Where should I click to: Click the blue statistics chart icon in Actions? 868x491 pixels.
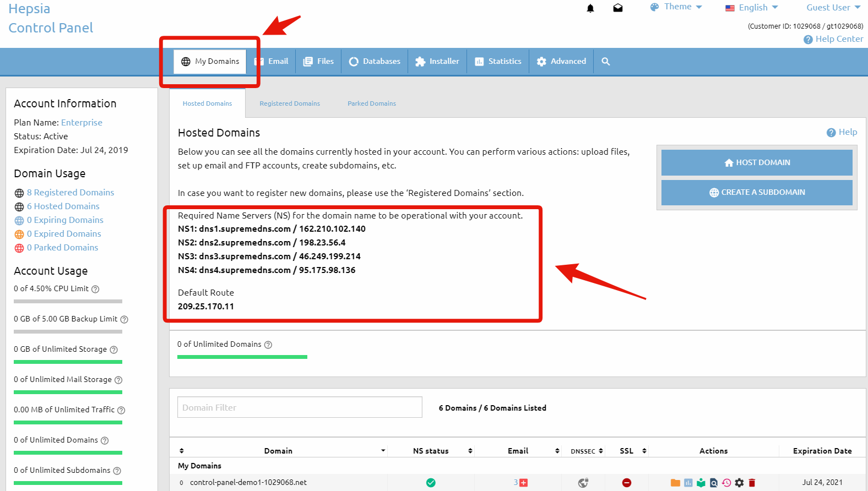[x=688, y=483]
